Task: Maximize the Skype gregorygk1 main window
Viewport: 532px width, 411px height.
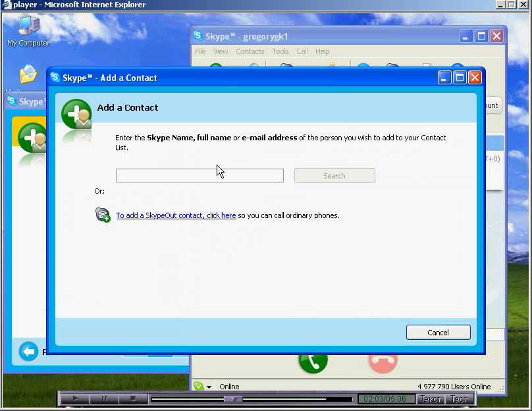Action: tap(481, 36)
